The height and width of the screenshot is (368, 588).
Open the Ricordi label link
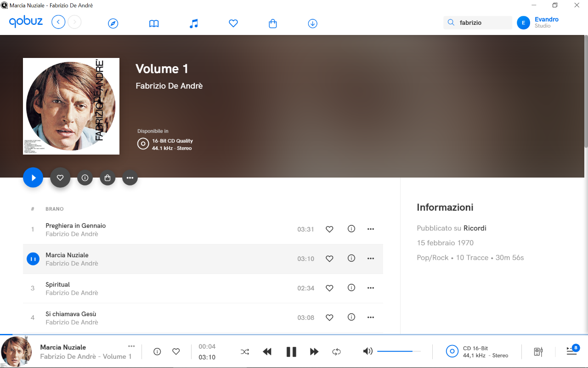475,228
